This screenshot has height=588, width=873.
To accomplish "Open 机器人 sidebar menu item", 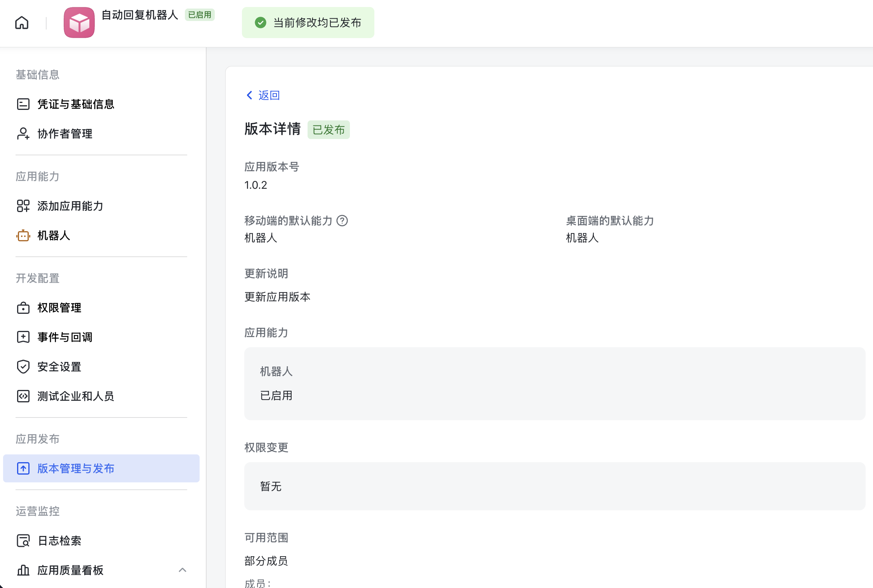I will coord(101,235).
